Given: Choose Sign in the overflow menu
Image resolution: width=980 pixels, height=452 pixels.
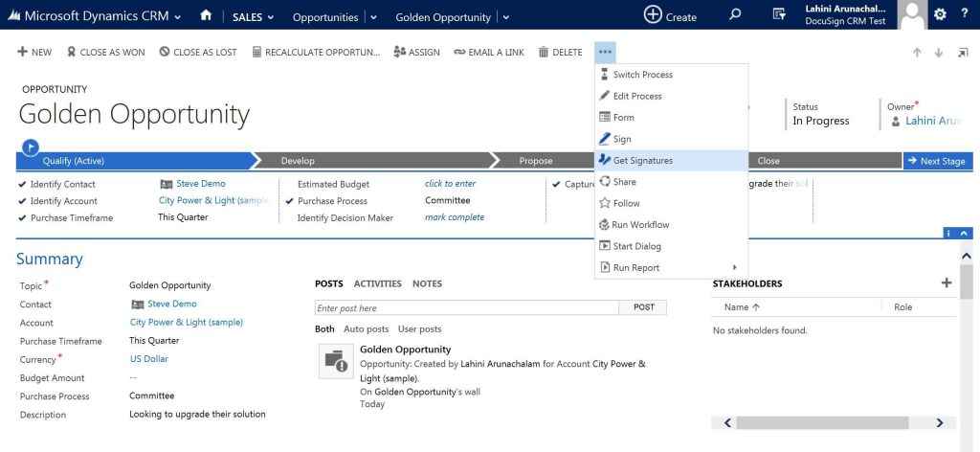Looking at the screenshot, I should (671, 139).
